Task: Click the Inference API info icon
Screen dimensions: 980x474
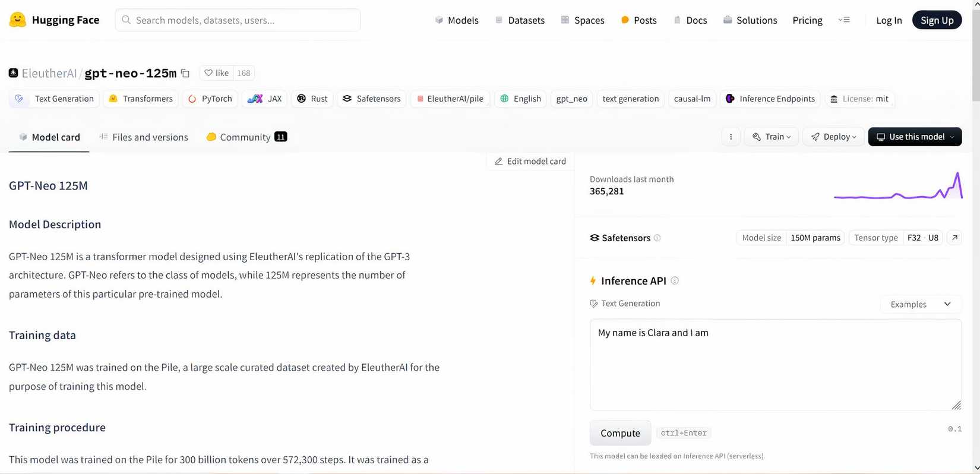Action: tap(675, 281)
